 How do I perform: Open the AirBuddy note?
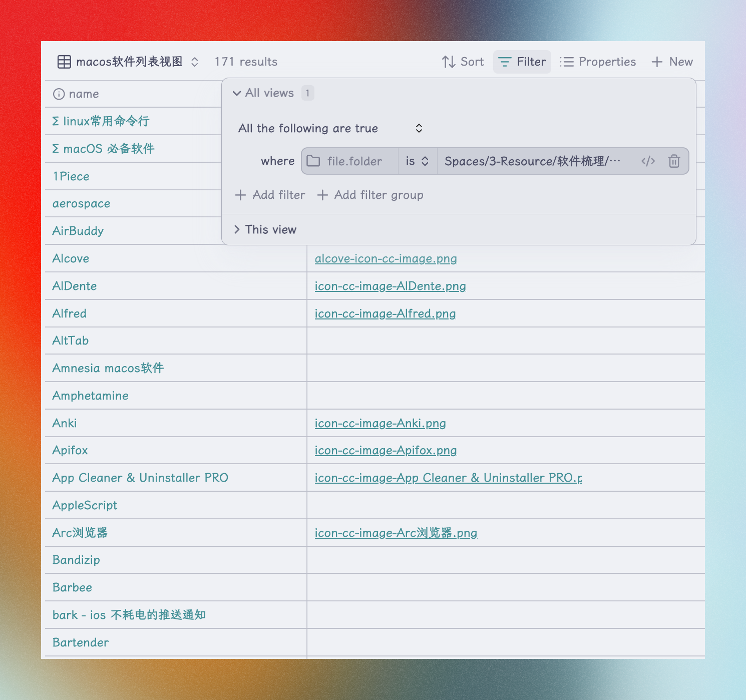click(x=78, y=231)
